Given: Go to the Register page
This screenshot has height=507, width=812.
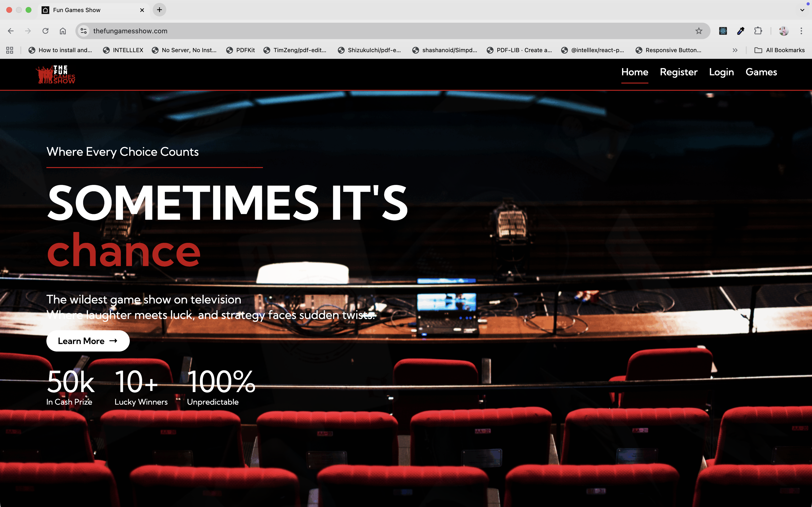Looking at the screenshot, I should (678, 72).
